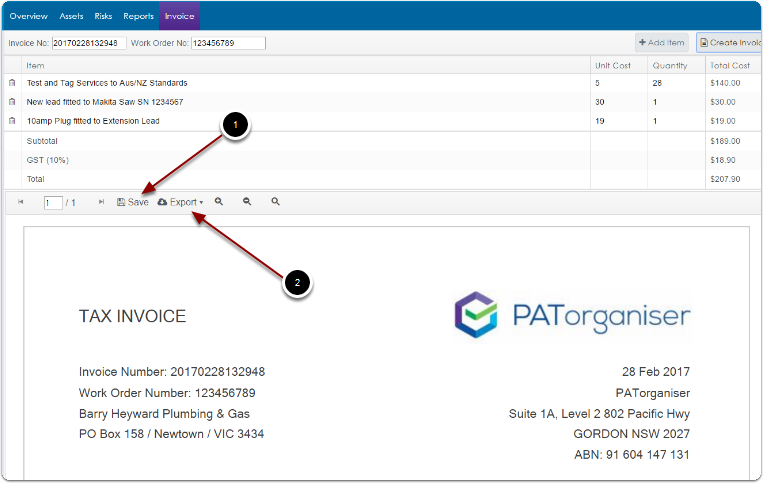Image resolution: width=763 pixels, height=483 pixels.
Task: Click quantity value 28
Action: (657, 83)
